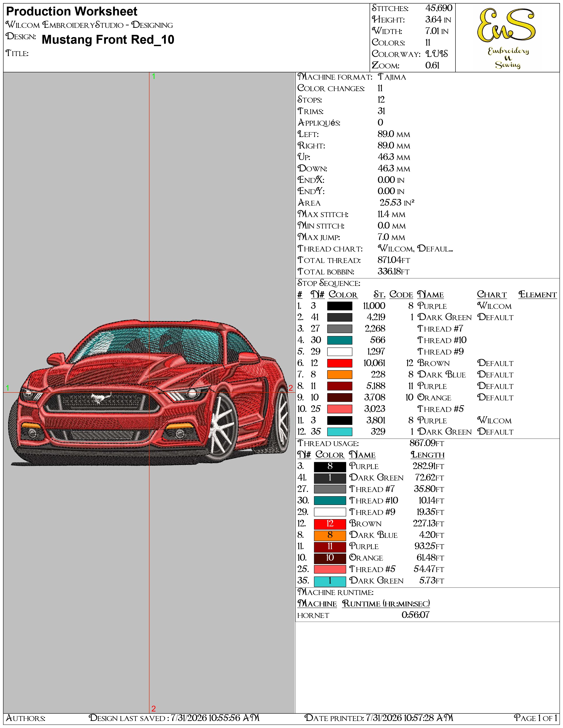Pick the bright red swatch beside 10,061 stitches
Viewport: 563px width, 728px height.
pyautogui.click(x=340, y=363)
